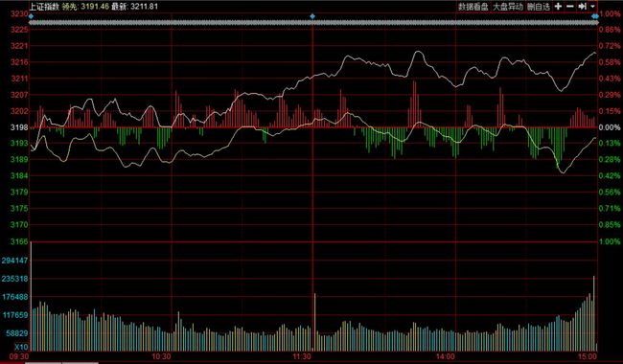Click the 14:00 time axis label

(x=445, y=356)
